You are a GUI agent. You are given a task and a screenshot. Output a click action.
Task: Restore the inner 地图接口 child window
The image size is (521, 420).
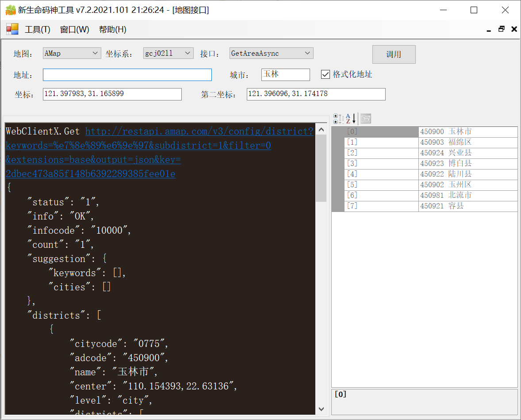[x=502, y=29]
